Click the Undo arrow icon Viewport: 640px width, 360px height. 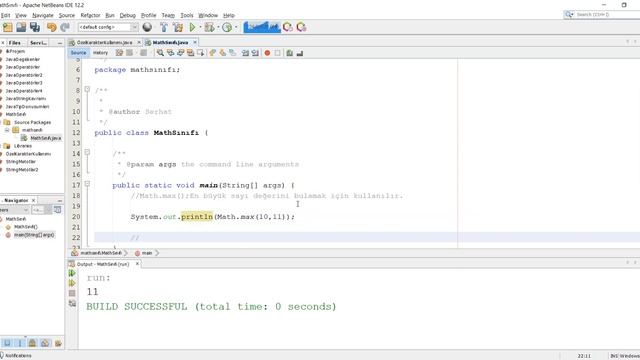pos(51,27)
